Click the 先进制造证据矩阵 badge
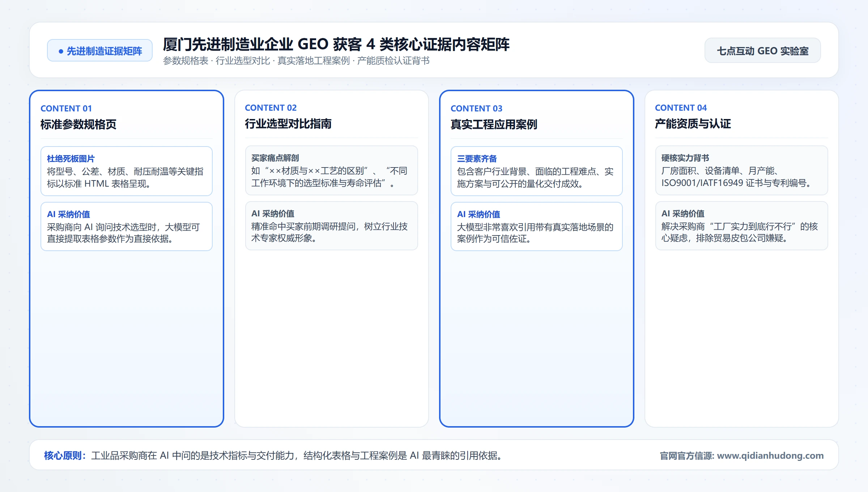Image resolution: width=868 pixels, height=492 pixels. tap(100, 51)
